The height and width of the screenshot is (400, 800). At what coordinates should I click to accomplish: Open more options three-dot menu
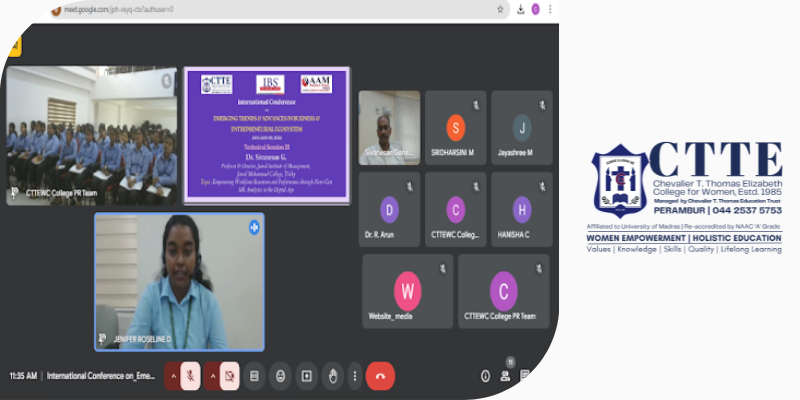point(355,376)
